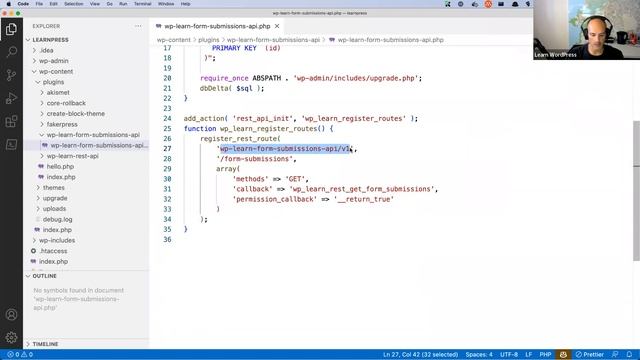
Task: Open the Search view in activity bar
Action: [x=11, y=52]
